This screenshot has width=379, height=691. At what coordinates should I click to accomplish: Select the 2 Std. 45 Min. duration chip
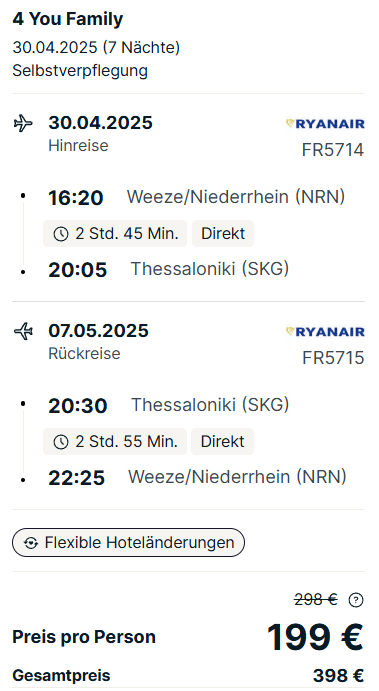[x=115, y=234]
